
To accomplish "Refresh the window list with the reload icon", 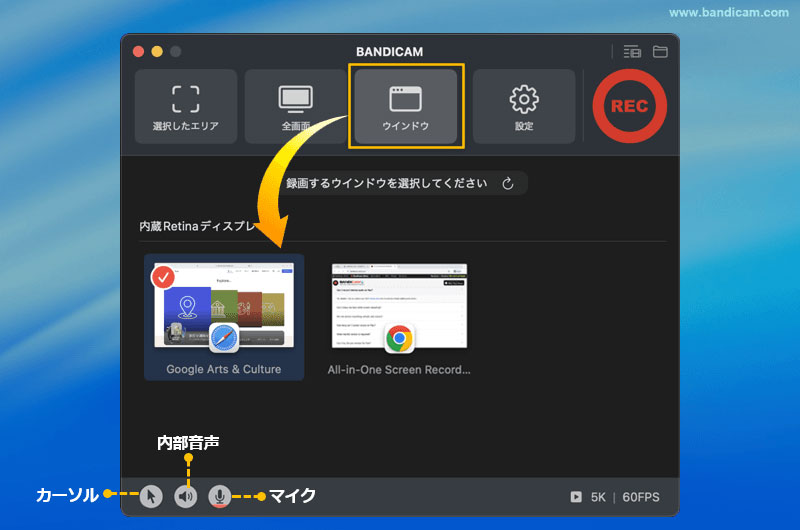I will click(x=508, y=184).
